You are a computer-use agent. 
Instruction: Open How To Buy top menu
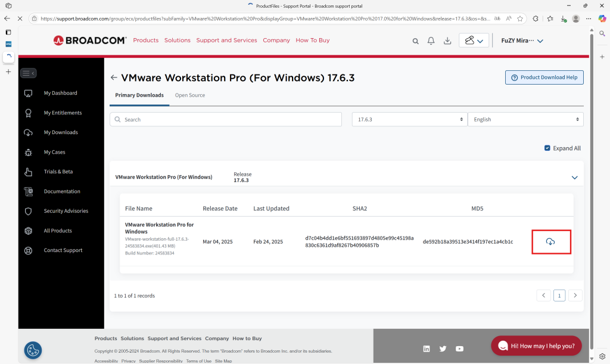click(x=312, y=41)
